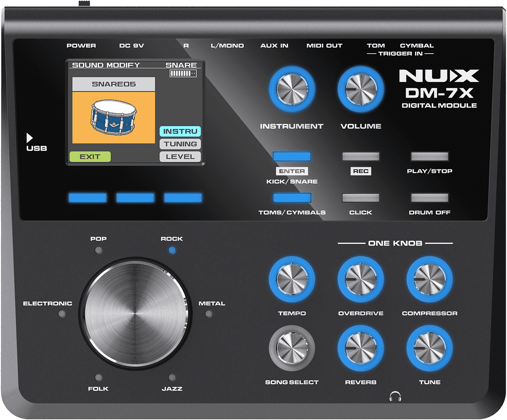Select the TUNING option on the display
The height and width of the screenshot is (420, 507).
point(180,144)
